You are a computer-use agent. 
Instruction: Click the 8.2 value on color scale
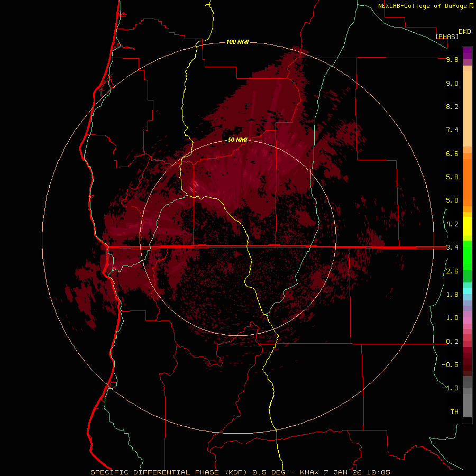click(x=452, y=106)
